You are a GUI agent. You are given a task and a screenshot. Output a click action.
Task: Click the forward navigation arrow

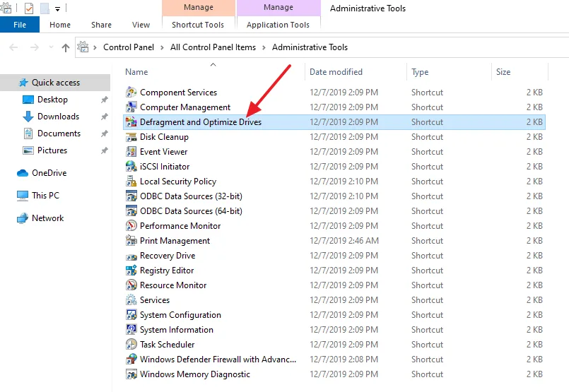click(35, 47)
